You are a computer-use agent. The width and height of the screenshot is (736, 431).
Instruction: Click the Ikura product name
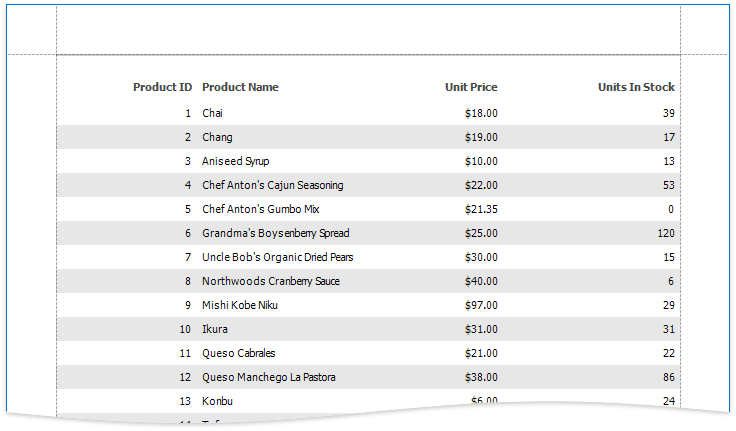coord(215,329)
